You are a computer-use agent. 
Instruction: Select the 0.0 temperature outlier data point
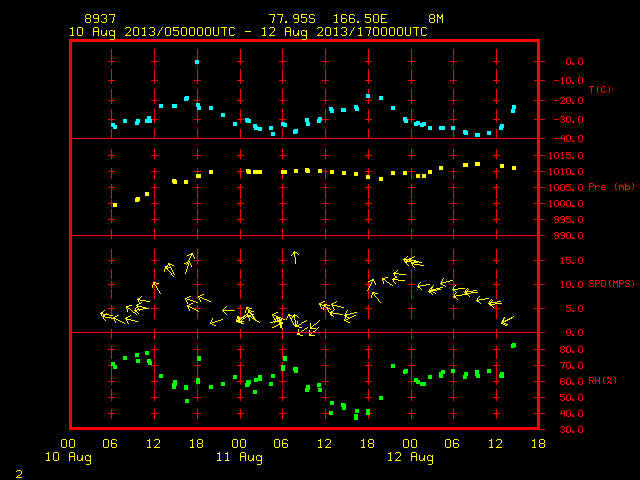coord(197,62)
